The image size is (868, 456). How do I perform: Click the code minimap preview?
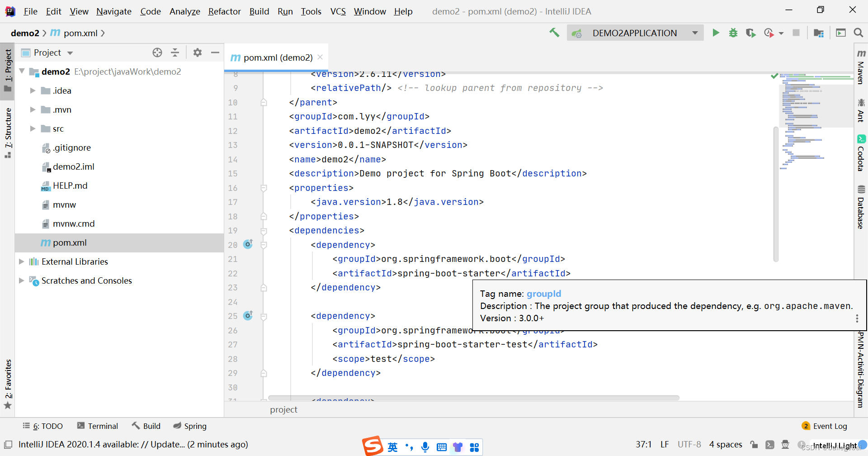coord(816,122)
